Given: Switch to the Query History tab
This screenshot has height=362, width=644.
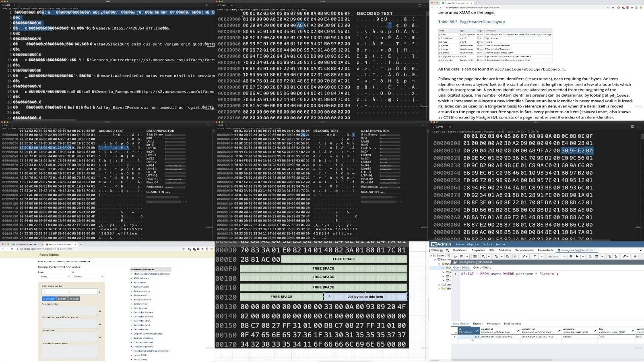Looking at the screenshot, I should coord(482,267).
